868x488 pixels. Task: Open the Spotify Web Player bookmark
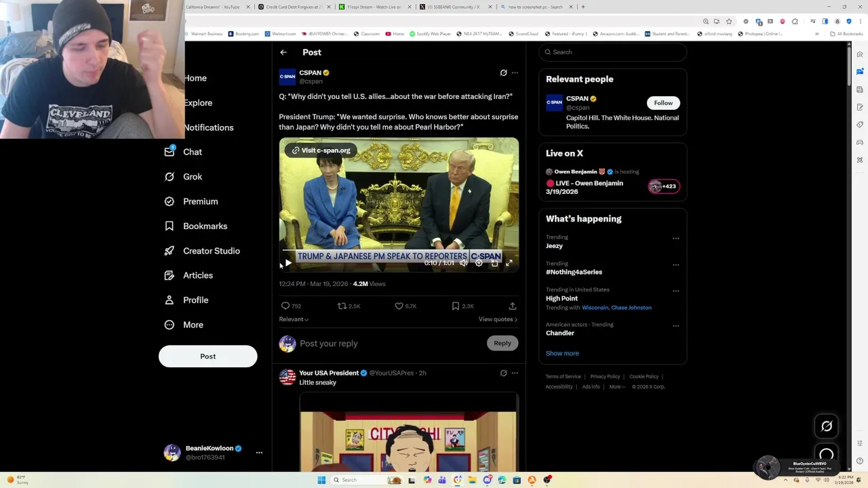pos(431,34)
